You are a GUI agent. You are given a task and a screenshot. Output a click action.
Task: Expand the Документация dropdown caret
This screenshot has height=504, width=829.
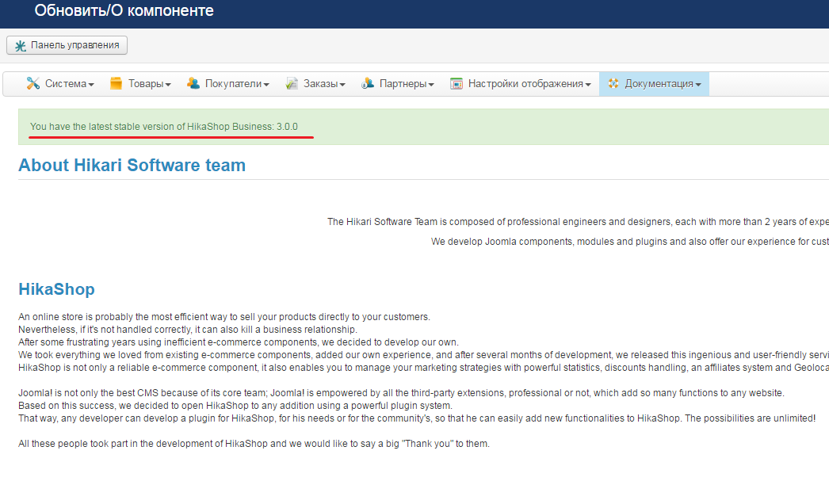pyautogui.click(x=698, y=85)
